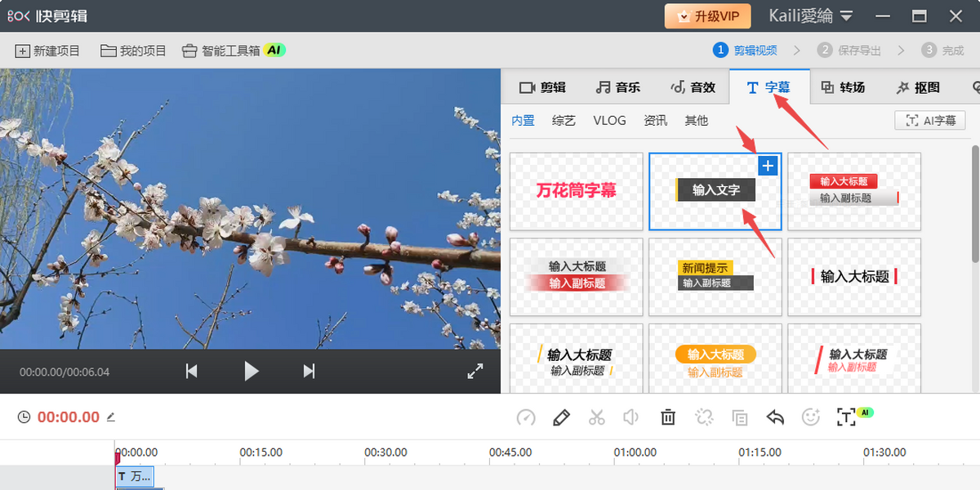Image resolution: width=980 pixels, height=490 pixels.
Task: Click the 升级VIP button
Action: tap(707, 16)
